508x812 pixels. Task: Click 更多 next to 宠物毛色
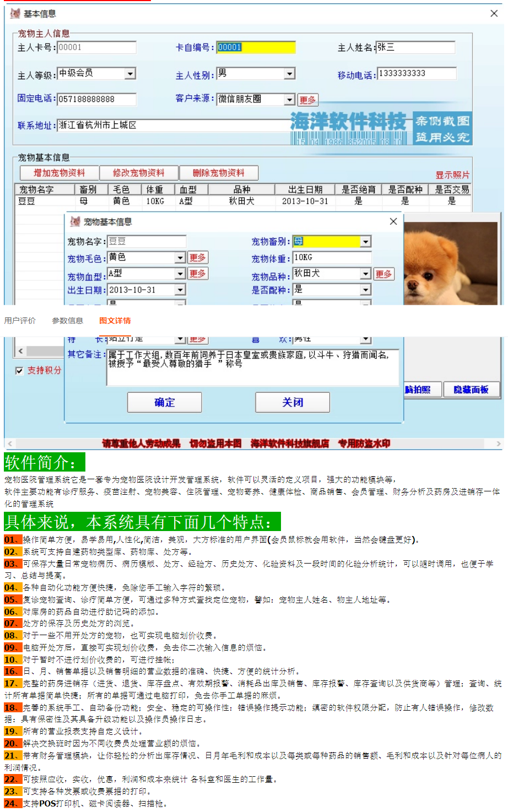[x=198, y=258]
